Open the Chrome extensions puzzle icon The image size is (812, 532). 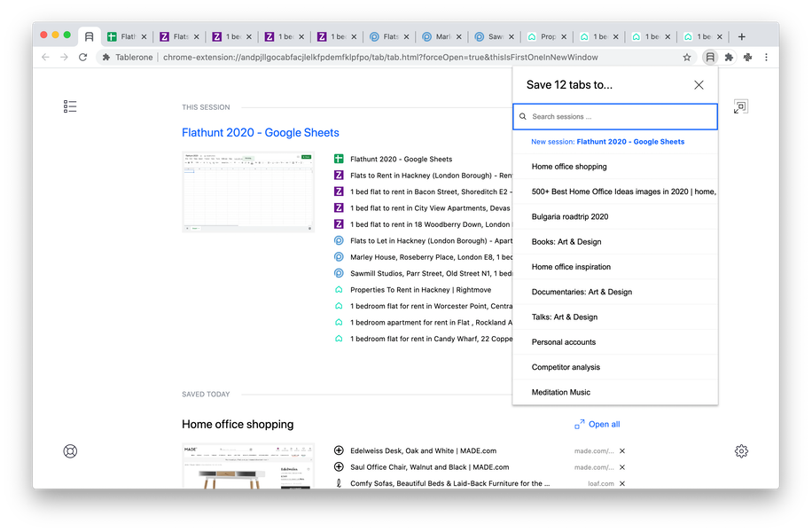click(x=729, y=57)
